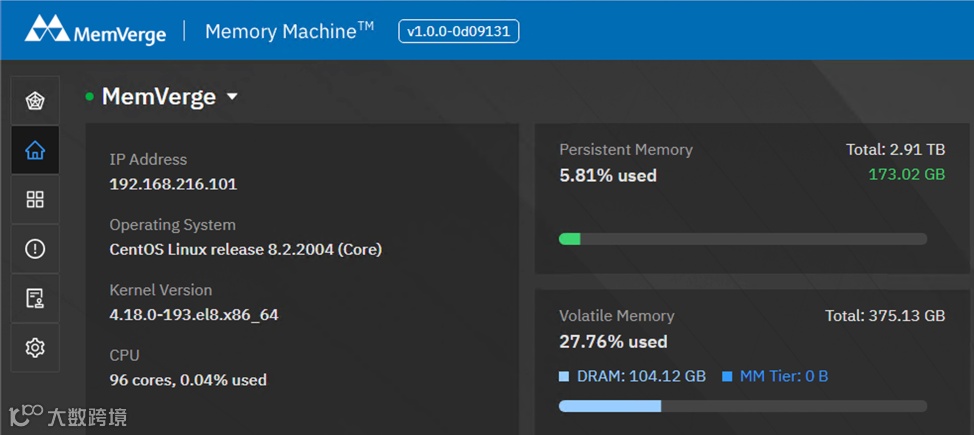974x435 pixels.
Task: Click the Operating System label
Action: pyautogui.click(x=173, y=225)
